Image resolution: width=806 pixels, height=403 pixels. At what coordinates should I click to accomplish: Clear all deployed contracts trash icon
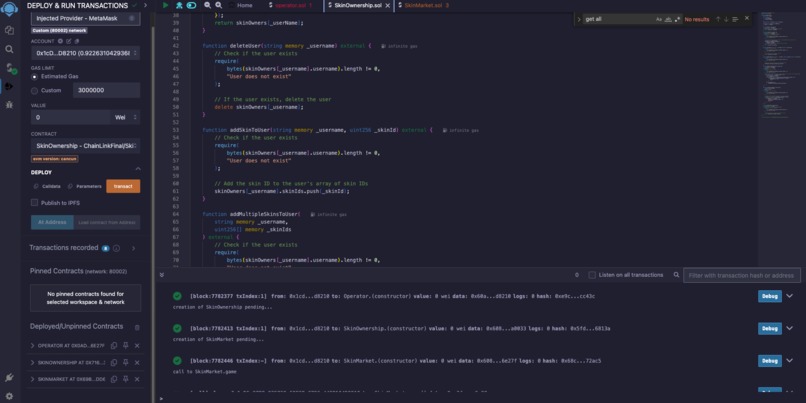[x=137, y=327]
